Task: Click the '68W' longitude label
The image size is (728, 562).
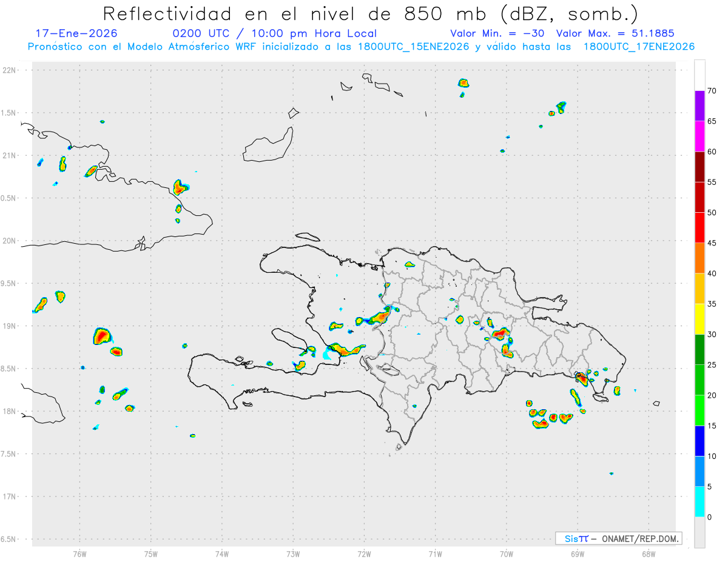Action: [648, 554]
